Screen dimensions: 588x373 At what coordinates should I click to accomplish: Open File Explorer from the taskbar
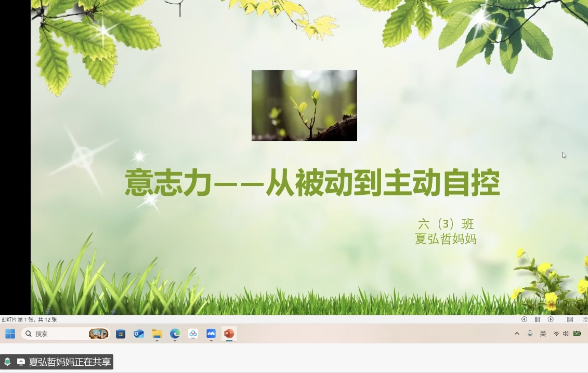point(156,334)
